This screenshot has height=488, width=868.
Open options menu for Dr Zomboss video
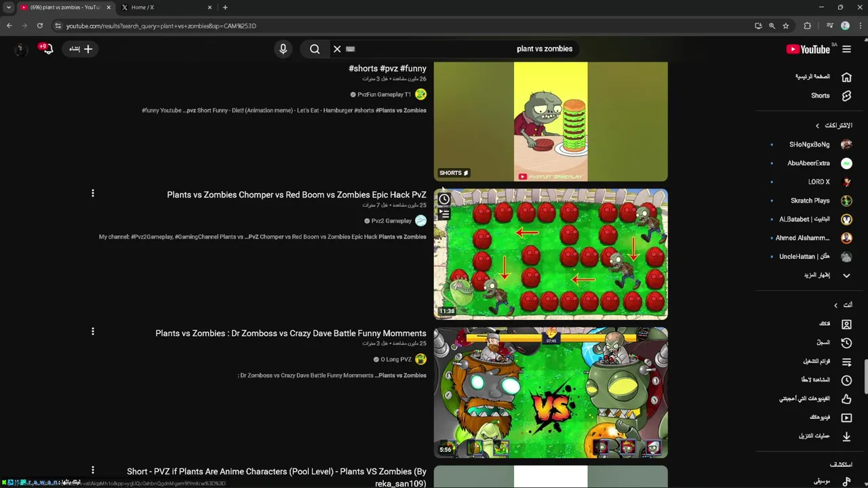click(x=93, y=332)
